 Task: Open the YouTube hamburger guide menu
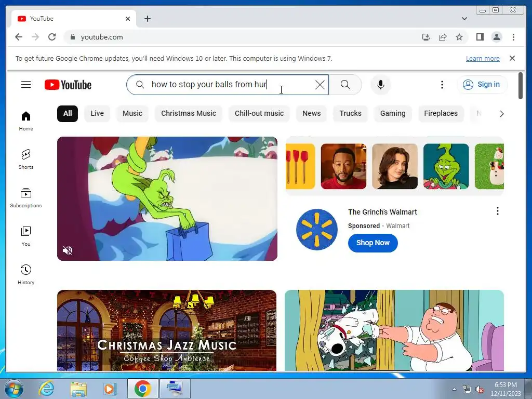[x=26, y=85]
